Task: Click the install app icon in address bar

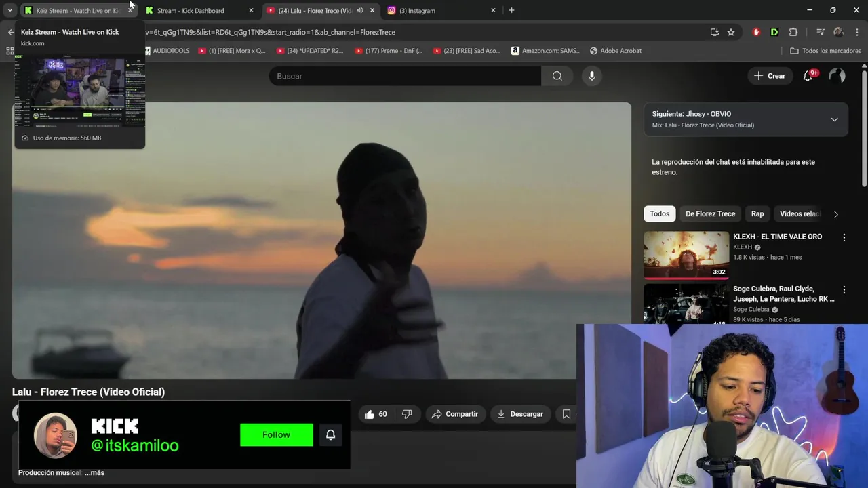Action: [714, 32]
